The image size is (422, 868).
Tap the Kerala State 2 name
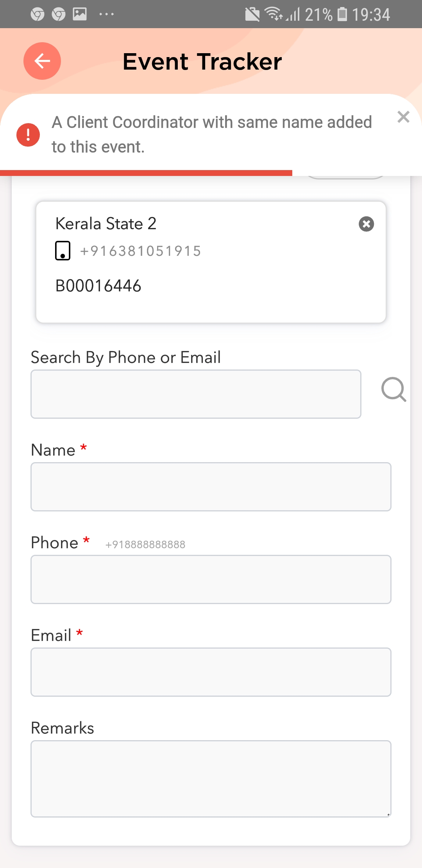106,224
